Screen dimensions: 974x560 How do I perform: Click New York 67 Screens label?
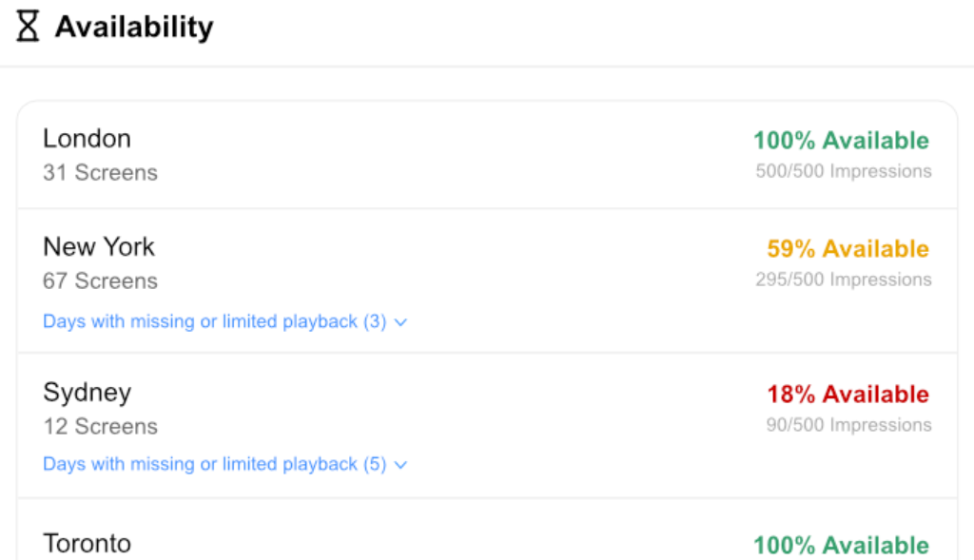point(100,281)
